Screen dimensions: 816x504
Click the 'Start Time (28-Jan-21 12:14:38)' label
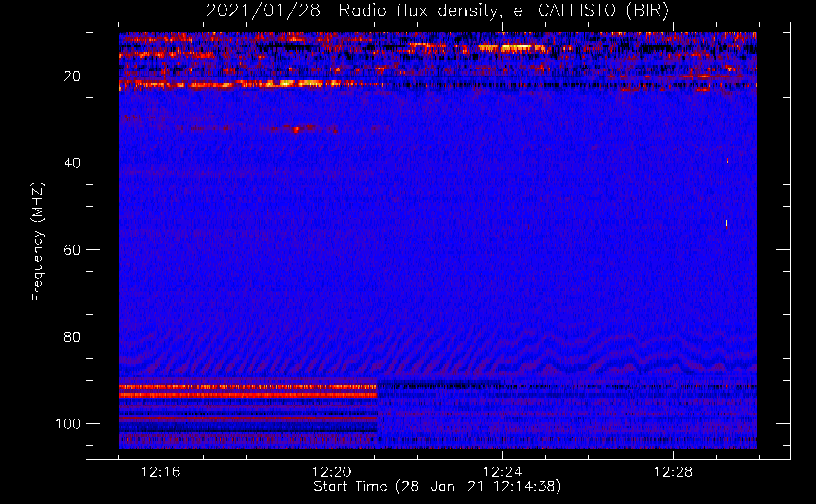[x=437, y=487]
